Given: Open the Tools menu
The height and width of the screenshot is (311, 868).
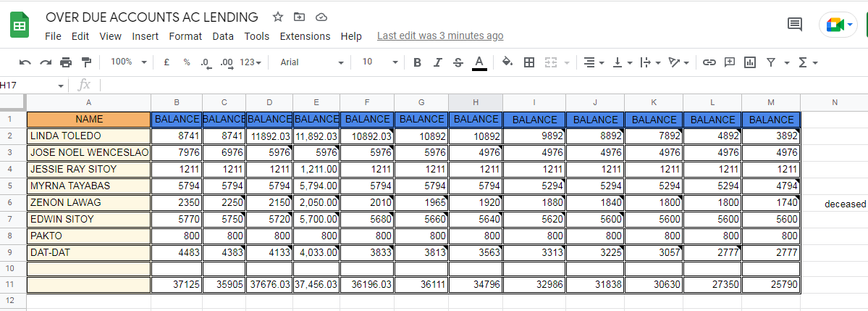Looking at the screenshot, I should pyautogui.click(x=257, y=36).
